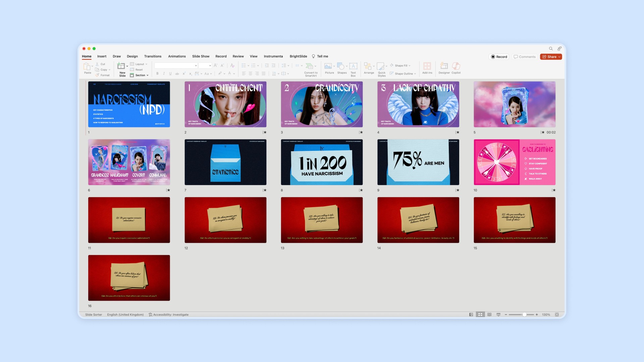Switch to the Slide Show tab
Screen dimensions: 644x362
coord(201,56)
